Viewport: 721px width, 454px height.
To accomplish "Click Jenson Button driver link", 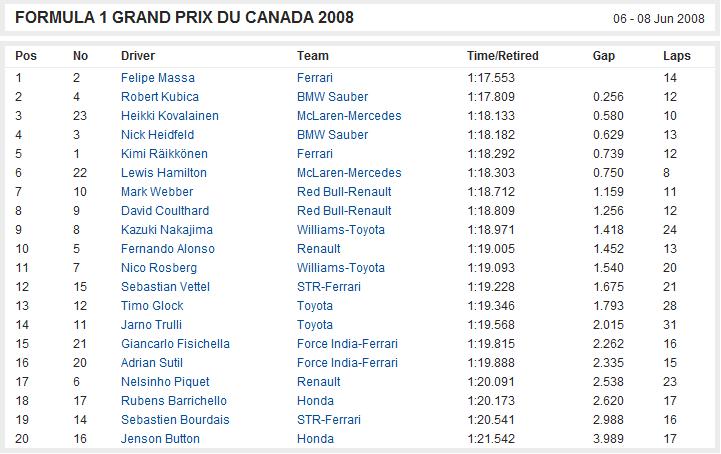I will pyautogui.click(x=160, y=439).
